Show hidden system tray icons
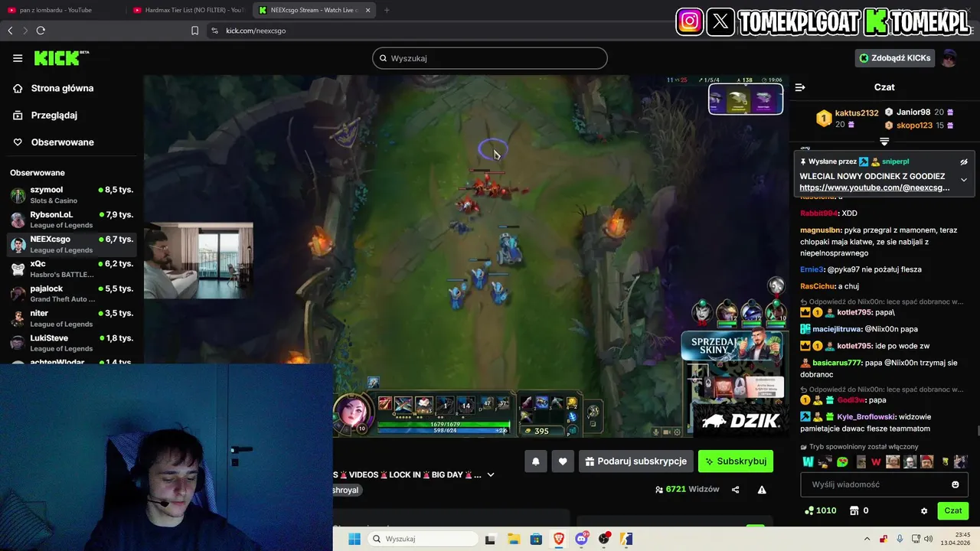This screenshot has width=980, height=551. click(867, 539)
